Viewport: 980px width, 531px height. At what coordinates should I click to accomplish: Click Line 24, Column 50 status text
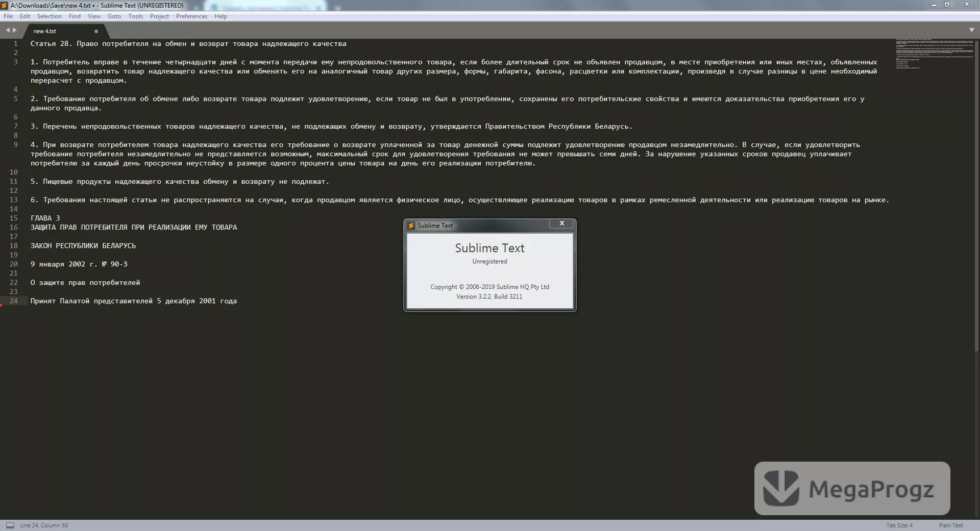coord(44,525)
